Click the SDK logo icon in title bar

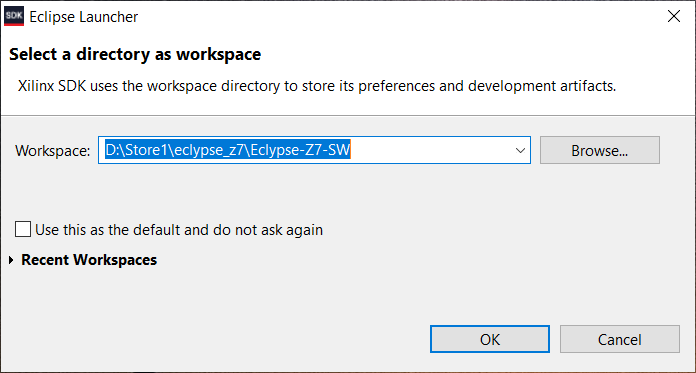coord(14,17)
